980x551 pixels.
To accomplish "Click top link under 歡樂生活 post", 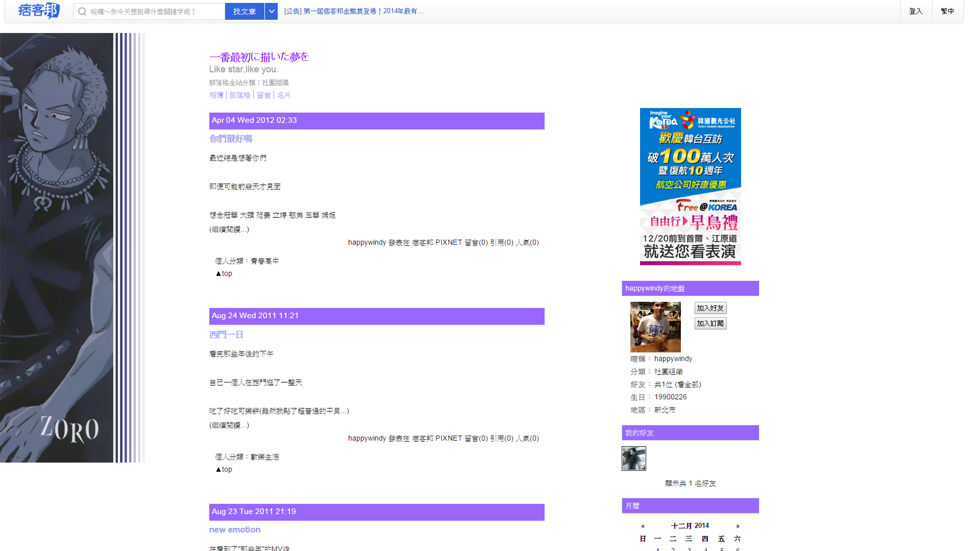I will (224, 469).
